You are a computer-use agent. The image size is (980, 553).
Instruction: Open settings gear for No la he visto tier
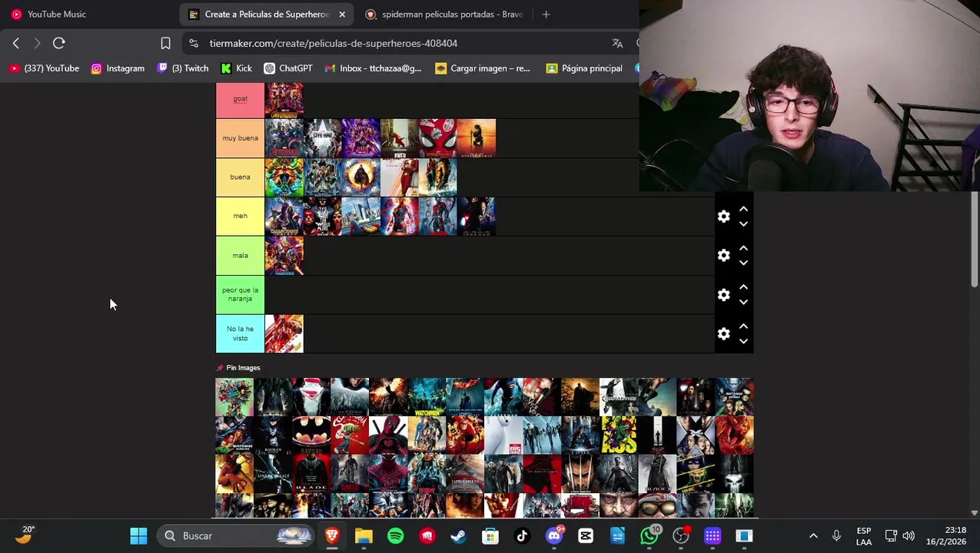[x=723, y=334]
